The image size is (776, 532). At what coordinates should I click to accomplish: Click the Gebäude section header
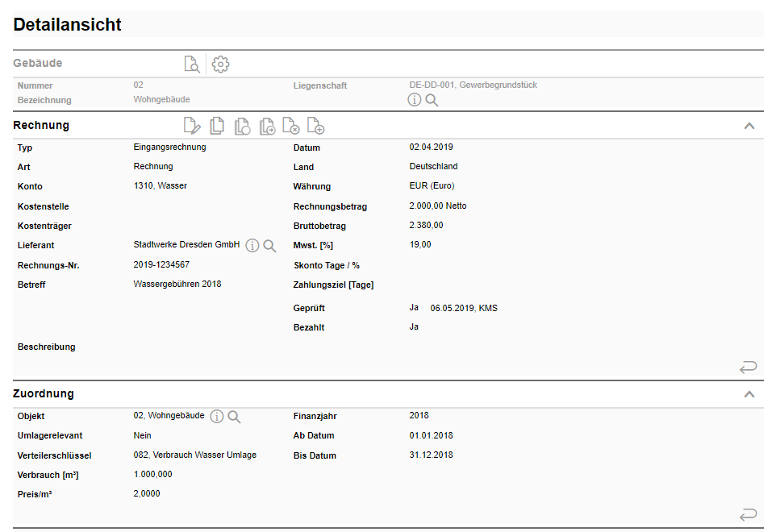(38, 64)
